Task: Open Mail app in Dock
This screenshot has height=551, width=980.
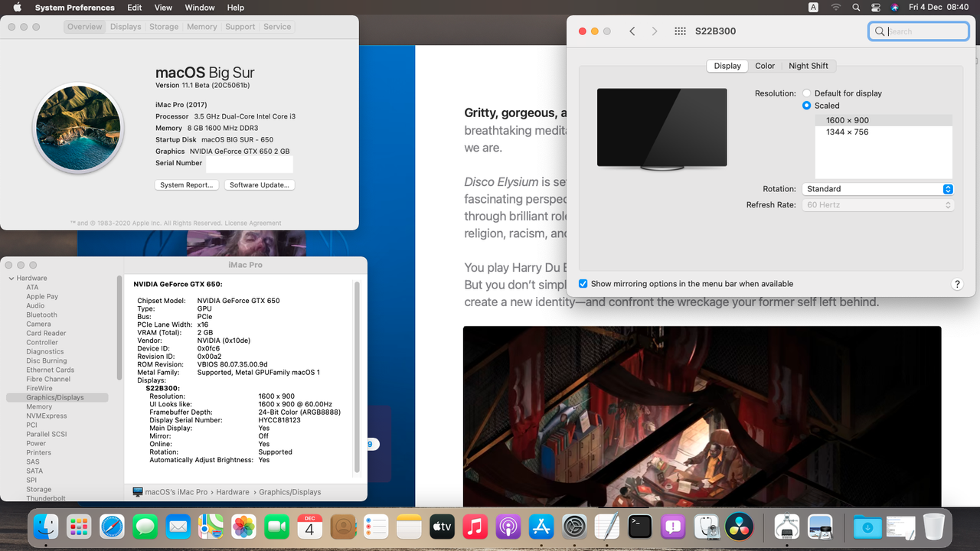Action: pos(178,527)
